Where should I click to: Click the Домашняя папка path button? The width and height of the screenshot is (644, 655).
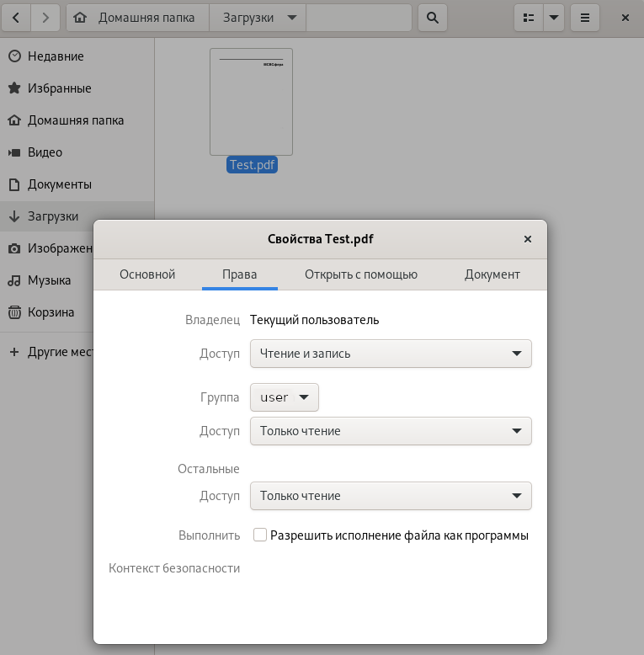click(136, 18)
